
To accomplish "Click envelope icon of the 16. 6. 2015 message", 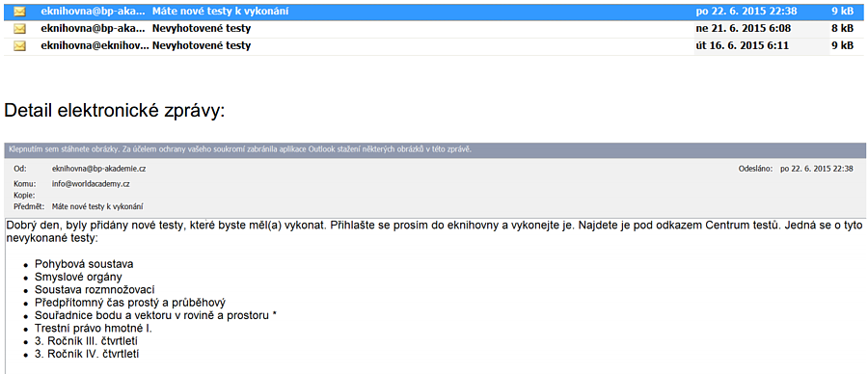I will point(20,46).
